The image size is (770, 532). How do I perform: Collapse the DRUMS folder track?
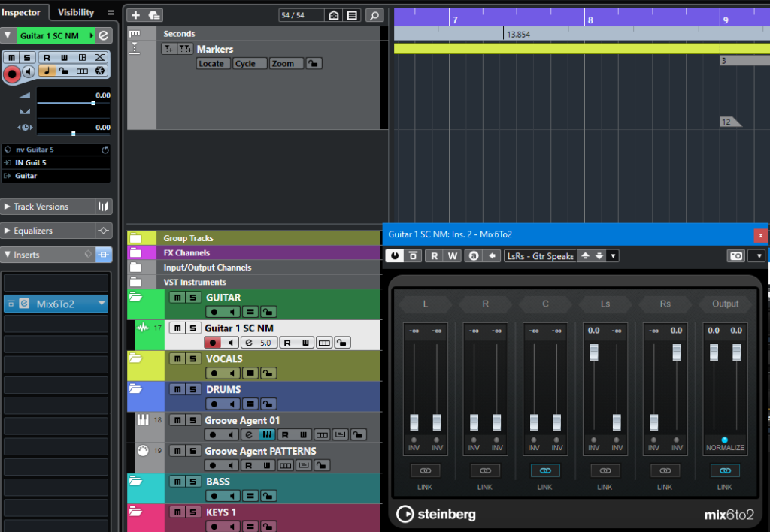pyautogui.click(x=135, y=389)
